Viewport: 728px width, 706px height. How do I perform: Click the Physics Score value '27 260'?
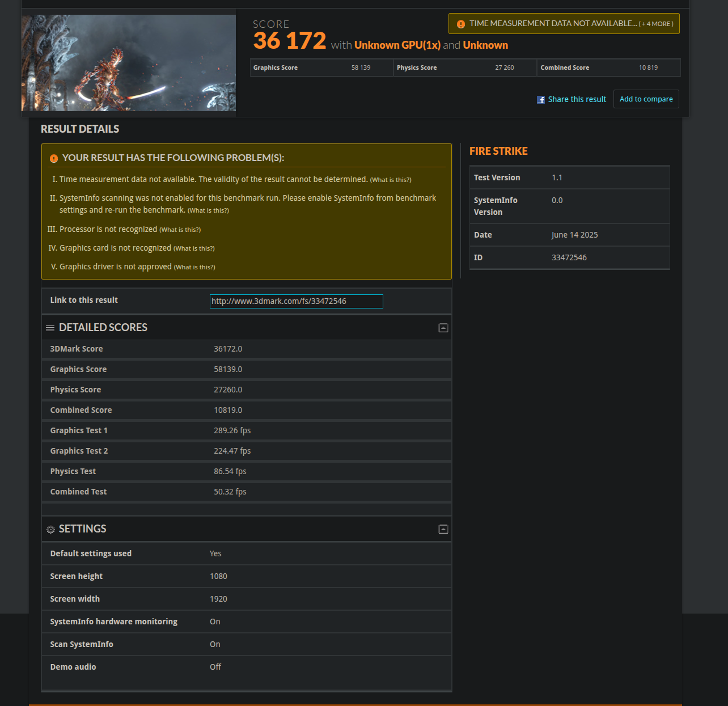pyautogui.click(x=504, y=67)
